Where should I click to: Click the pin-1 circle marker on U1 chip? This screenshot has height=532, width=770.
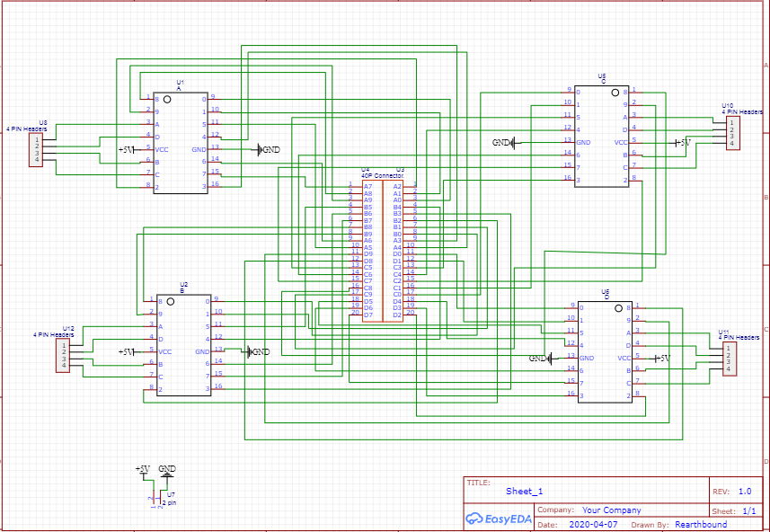(167, 99)
